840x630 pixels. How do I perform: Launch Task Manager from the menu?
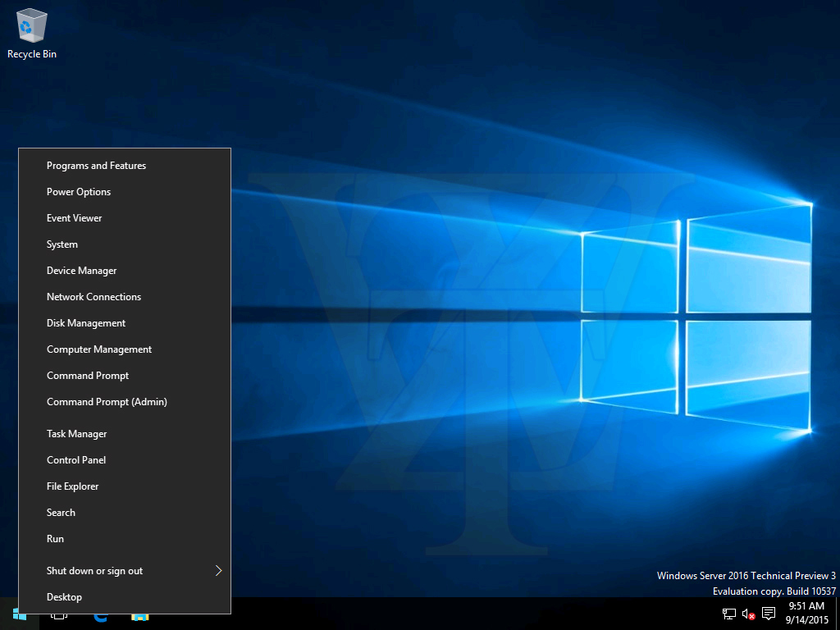(77, 434)
